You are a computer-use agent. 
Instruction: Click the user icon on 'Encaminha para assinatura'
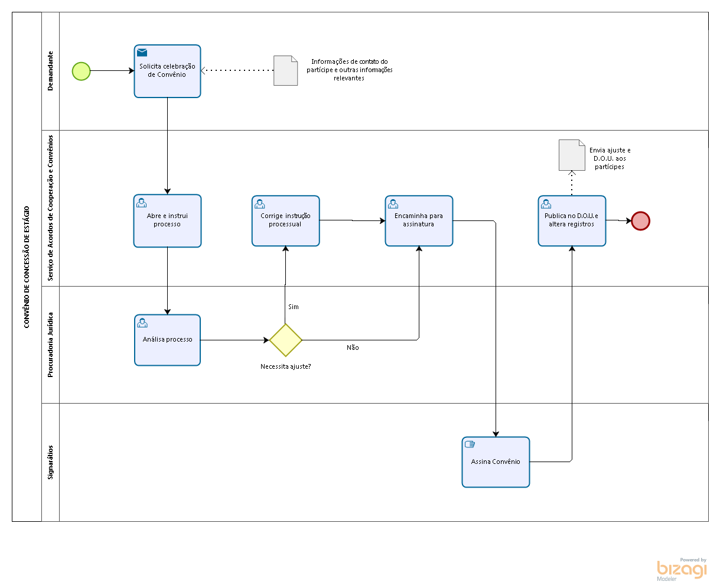pyautogui.click(x=393, y=204)
